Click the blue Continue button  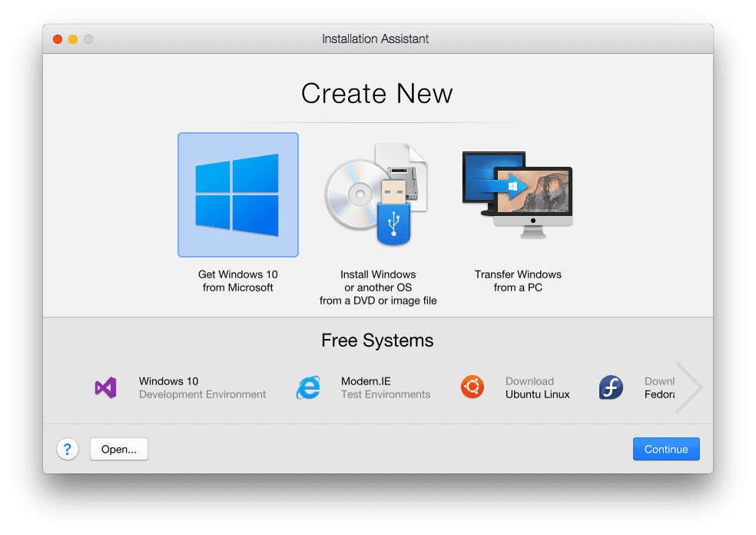(666, 449)
